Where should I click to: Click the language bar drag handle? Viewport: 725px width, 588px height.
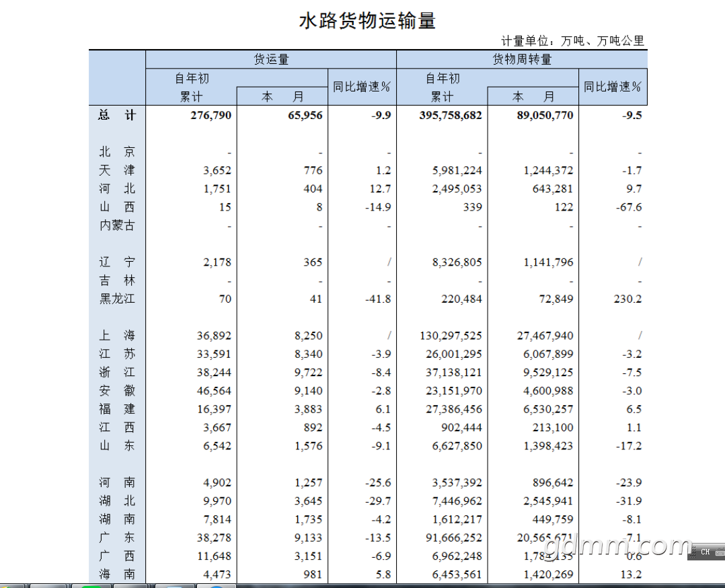tap(693, 552)
